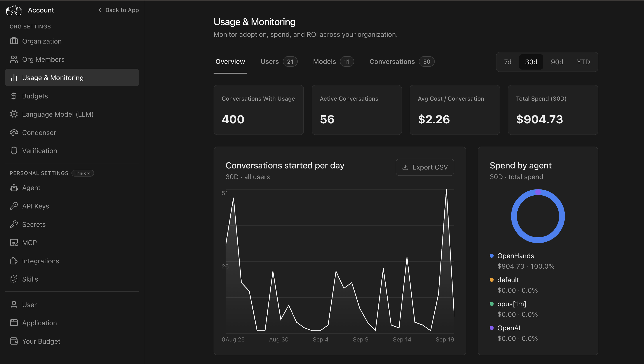
Task: Open Agent robot icon
Action: click(x=14, y=188)
